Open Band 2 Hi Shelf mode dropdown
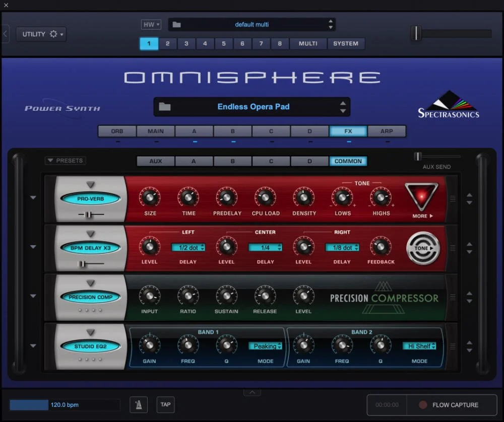The image size is (504, 422). point(419,346)
